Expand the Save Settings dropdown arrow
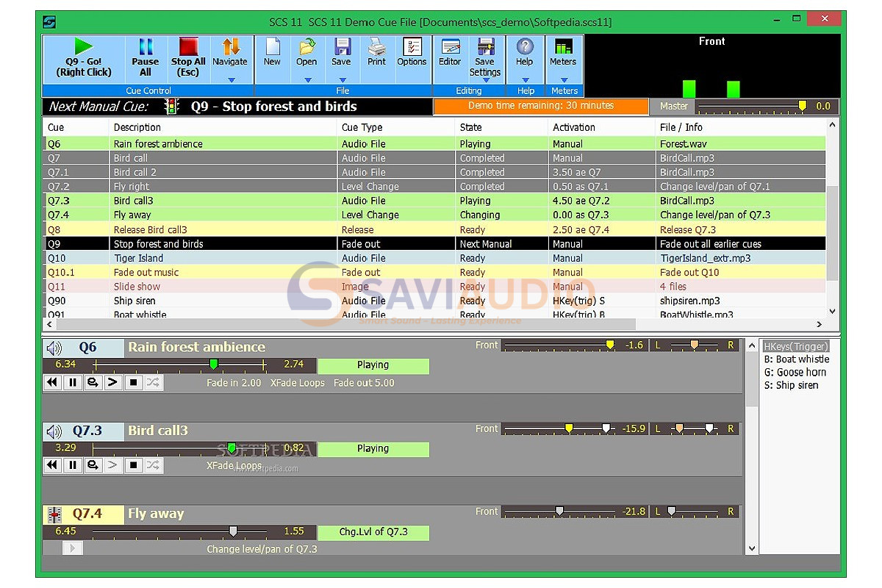Image resolution: width=882 pixels, height=588 pixels. click(x=486, y=80)
